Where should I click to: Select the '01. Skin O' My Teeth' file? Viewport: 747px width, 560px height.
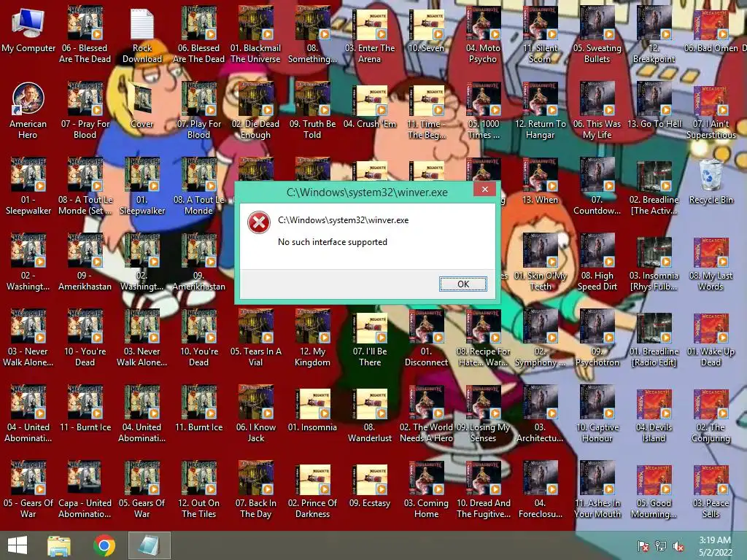[x=540, y=262]
